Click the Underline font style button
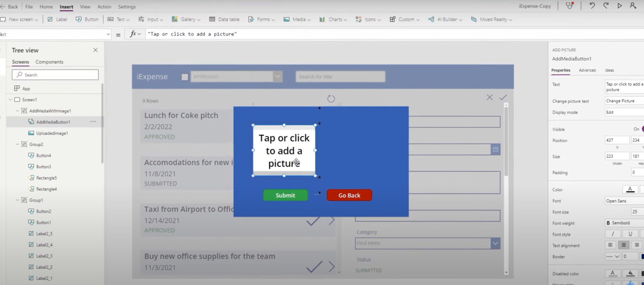This screenshot has width=644, height=285. point(630,234)
